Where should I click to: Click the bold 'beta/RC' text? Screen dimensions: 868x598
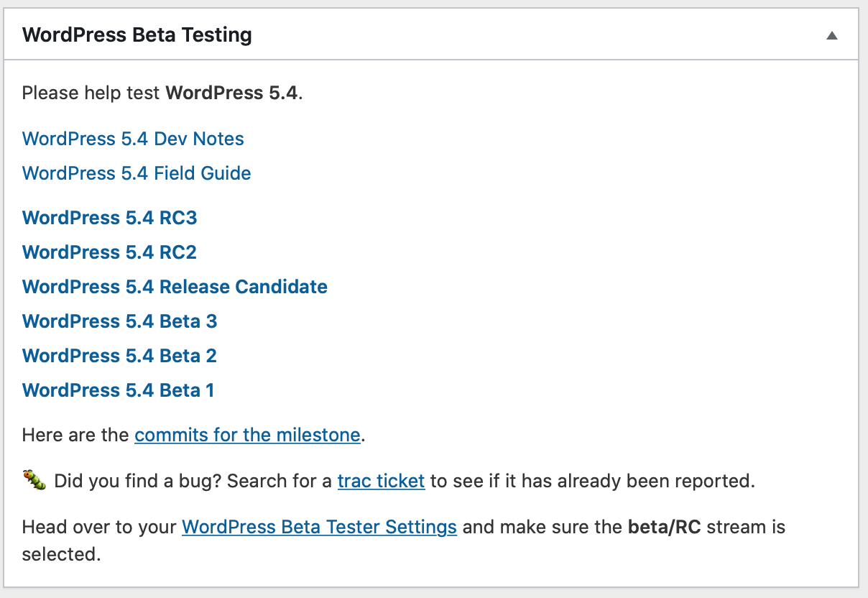[665, 527]
